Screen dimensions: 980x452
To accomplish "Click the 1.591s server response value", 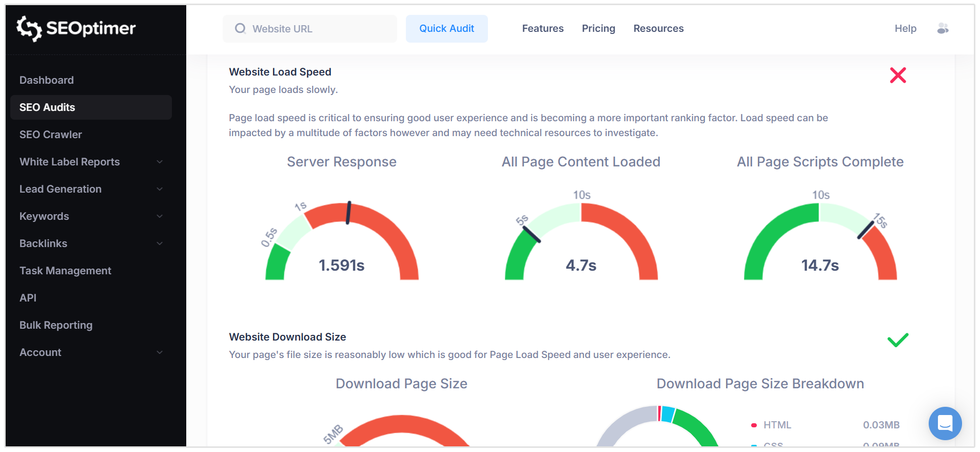I will (x=342, y=265).
